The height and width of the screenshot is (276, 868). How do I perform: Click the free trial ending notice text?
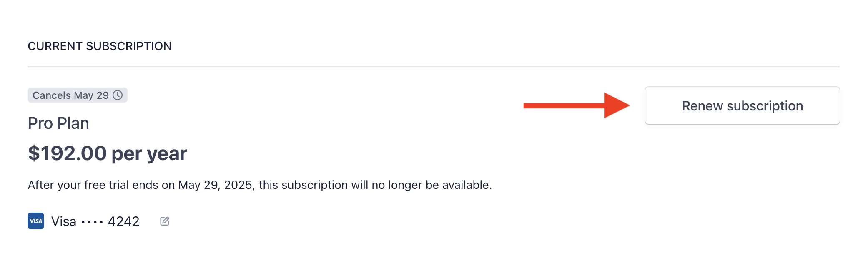tap(260, 184)
